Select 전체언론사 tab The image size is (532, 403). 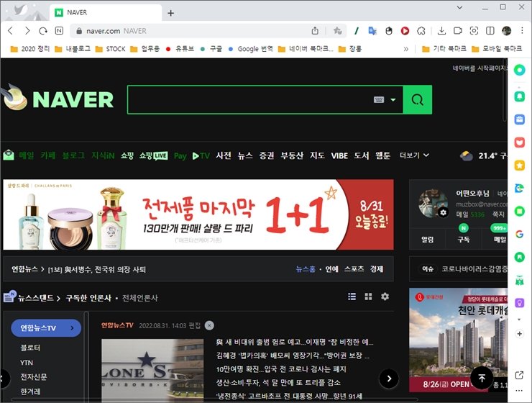click(x=139, y=298)
